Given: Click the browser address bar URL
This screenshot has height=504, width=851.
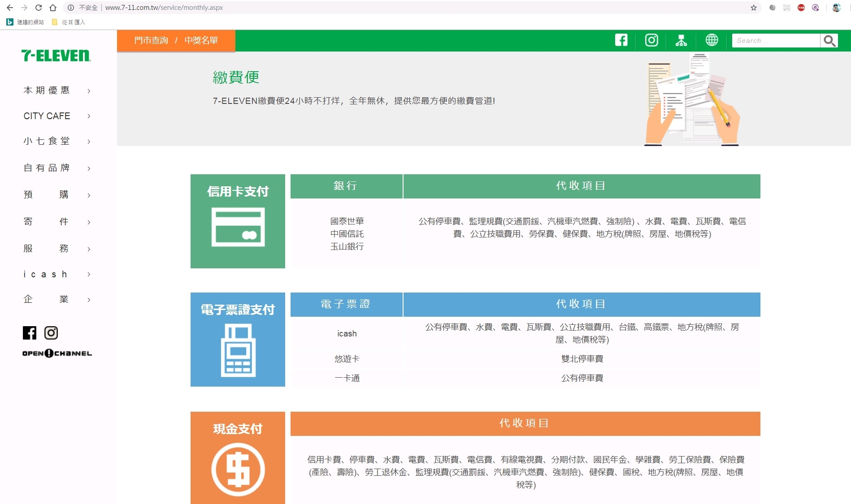Looking at the screenshot, I should (x=164, y=8).
